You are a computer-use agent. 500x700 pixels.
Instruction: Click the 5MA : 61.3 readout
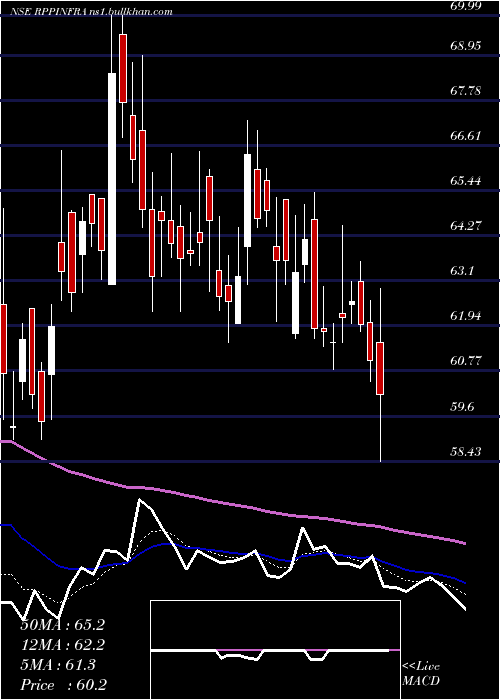coord(58,665)
